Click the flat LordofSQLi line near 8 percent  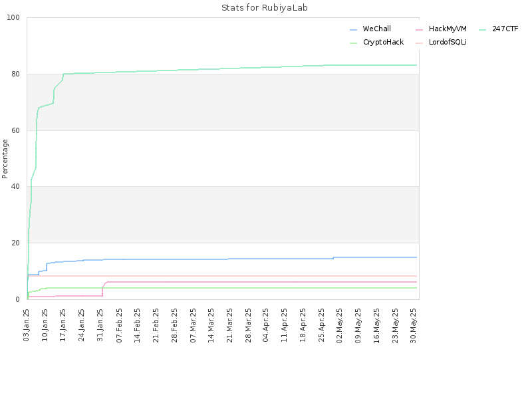(x=221, y=276)
